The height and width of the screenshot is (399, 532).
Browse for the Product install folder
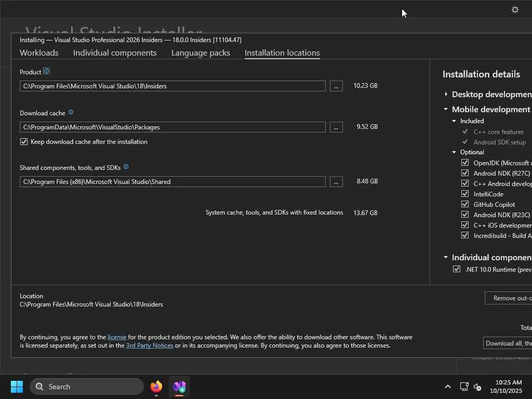pyautogui.click(x=336, y=86)
